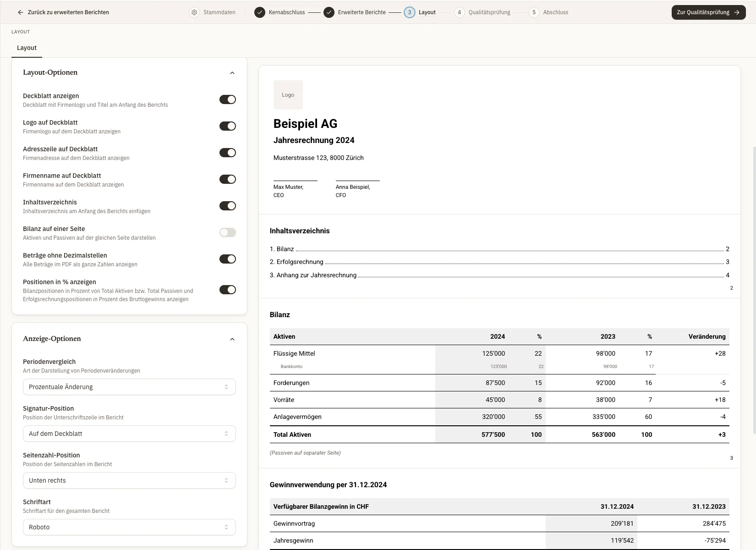This screenshot has height=550, width=756.
Task: Toggle Logo auf Deckblatt switch
Action: 228,126
